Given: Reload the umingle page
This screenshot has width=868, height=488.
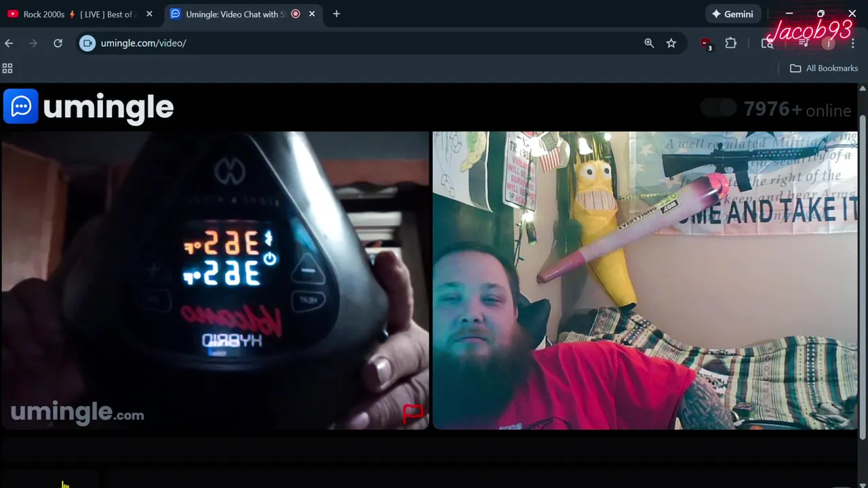Looking at the screenshot, I should [58, 43].
